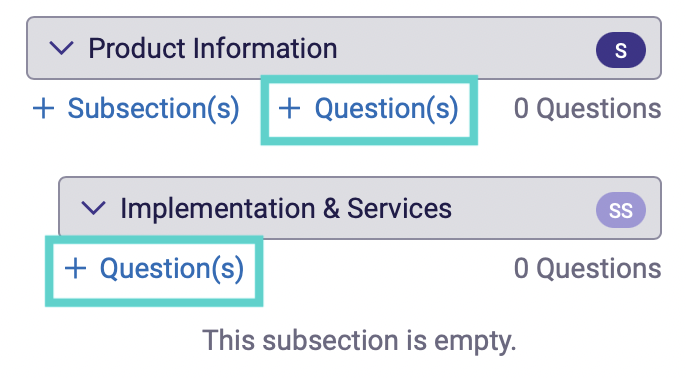Select the Product Information header title
686x378 pixels.
(213, 48)
